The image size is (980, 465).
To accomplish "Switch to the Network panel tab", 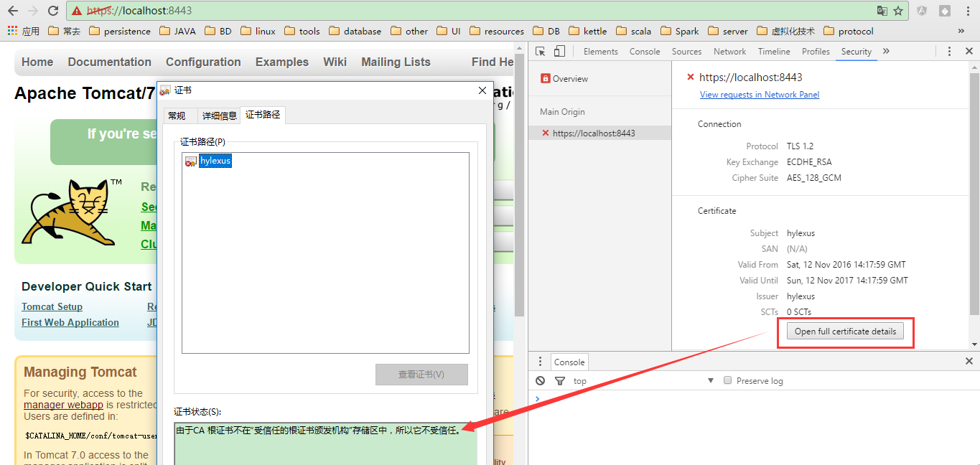I will (729, 51).
